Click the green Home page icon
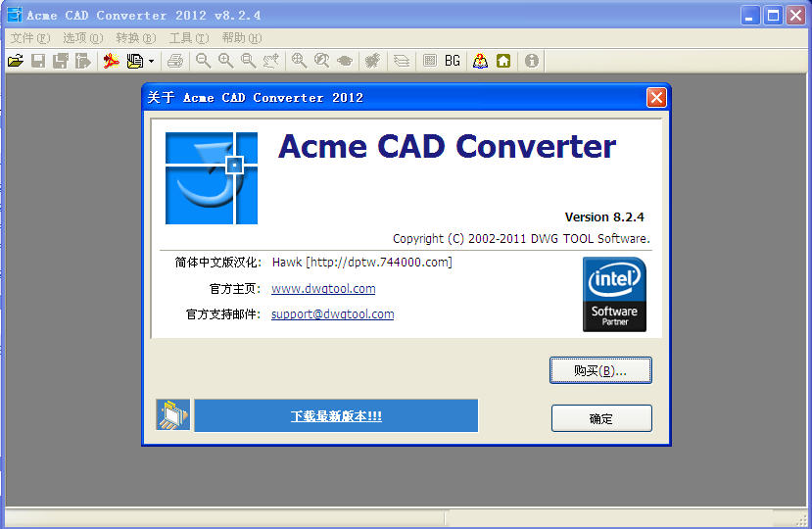The width and height of the screenshot is (812, 529). click(503, 61)
